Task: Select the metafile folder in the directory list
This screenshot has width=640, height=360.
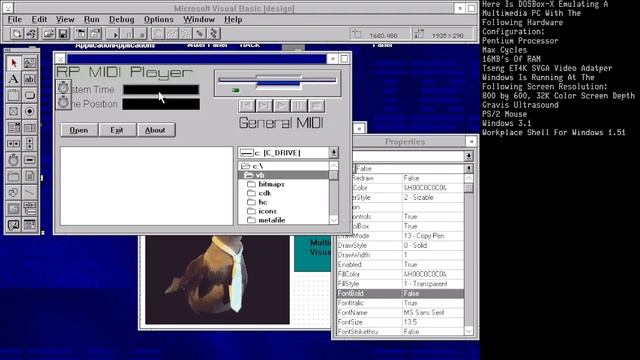Action: tap(283, 220)
